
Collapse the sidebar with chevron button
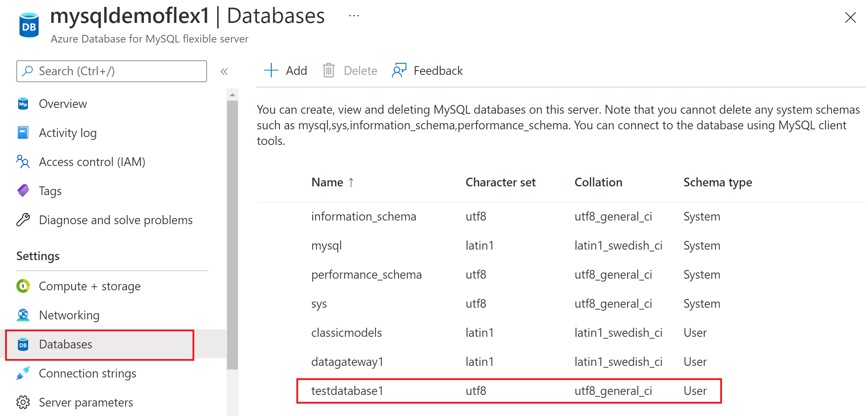pos(225,71)
